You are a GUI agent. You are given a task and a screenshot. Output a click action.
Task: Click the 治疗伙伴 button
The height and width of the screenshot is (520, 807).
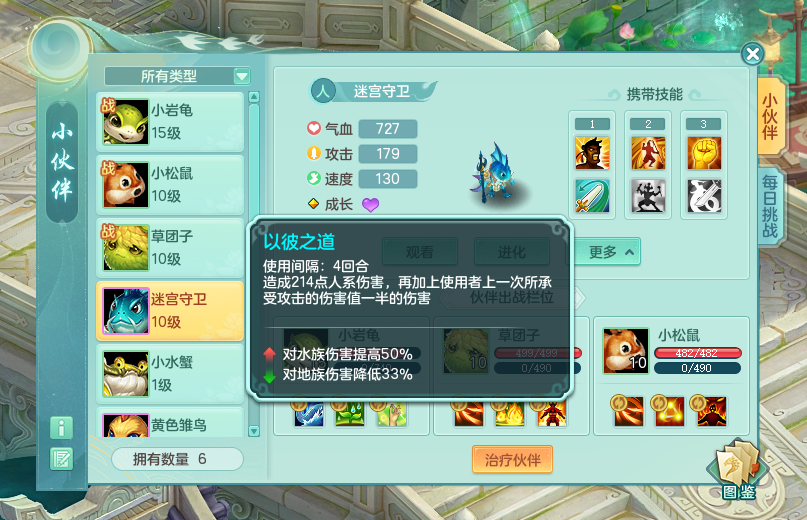click(512, 459)
